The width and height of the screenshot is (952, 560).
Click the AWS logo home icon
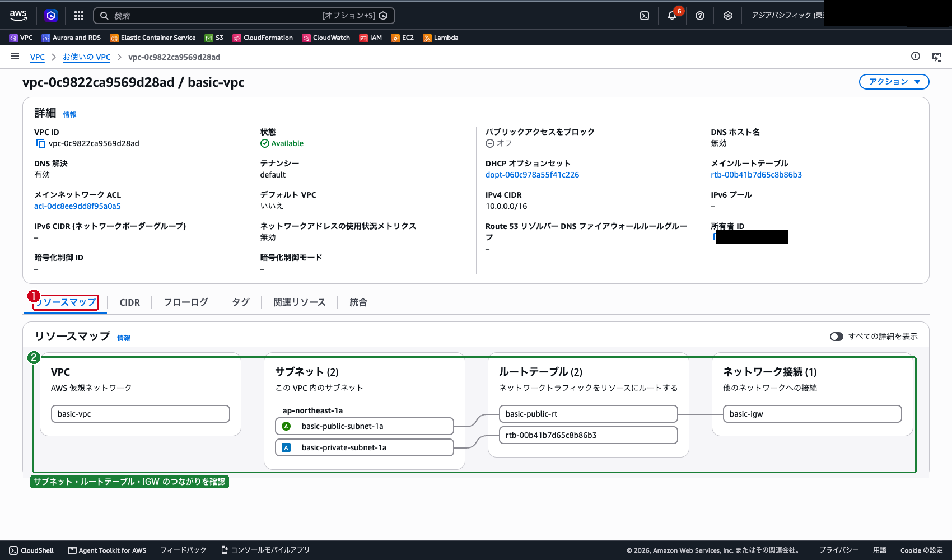pos(18,16)
